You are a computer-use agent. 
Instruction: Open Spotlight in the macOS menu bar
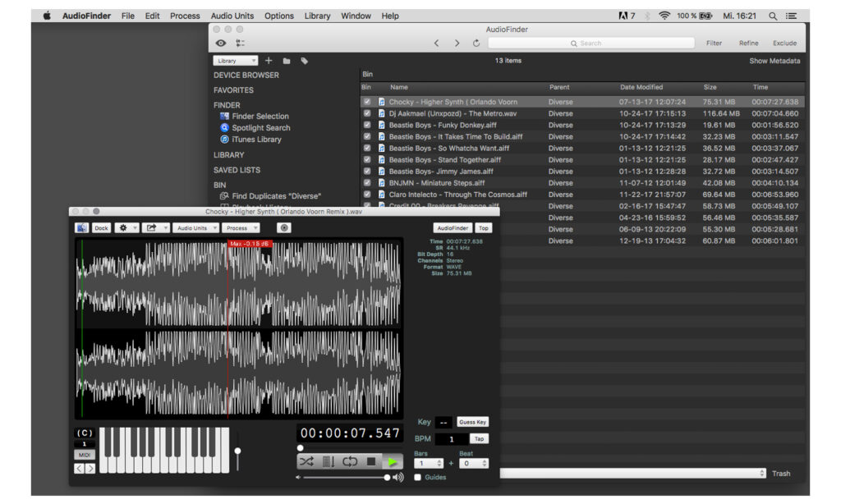773,16
